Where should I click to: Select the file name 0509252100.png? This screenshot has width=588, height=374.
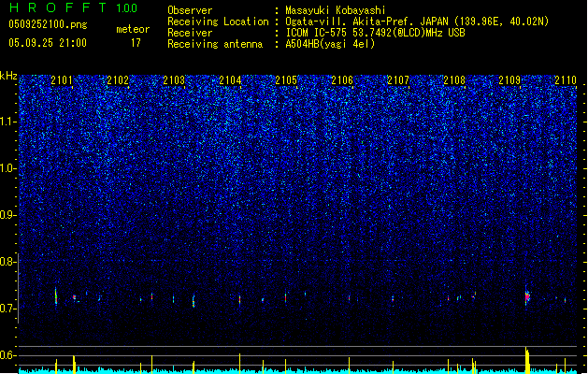tap(48, 25)
